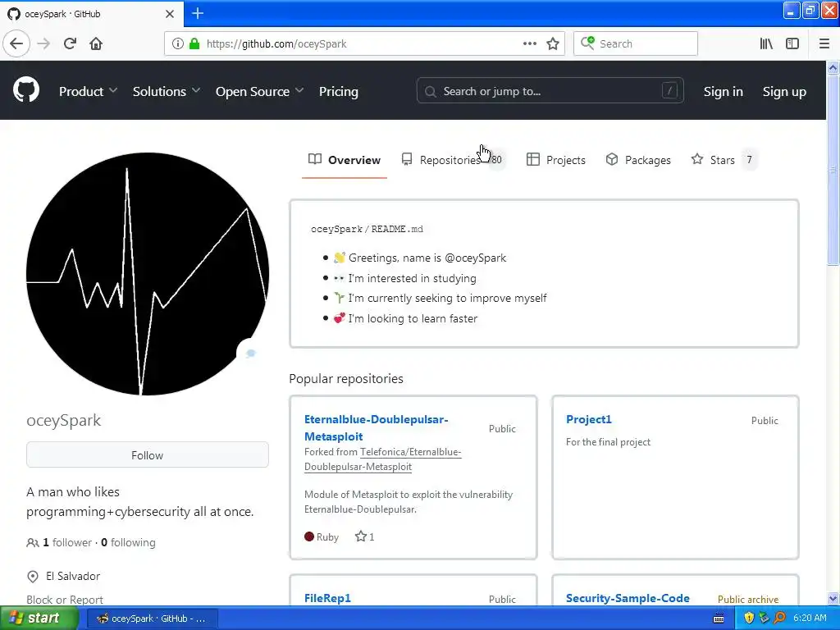Click the keyboard icon in system tray
This screenshot has height=630, width=840.
[719, 619]
